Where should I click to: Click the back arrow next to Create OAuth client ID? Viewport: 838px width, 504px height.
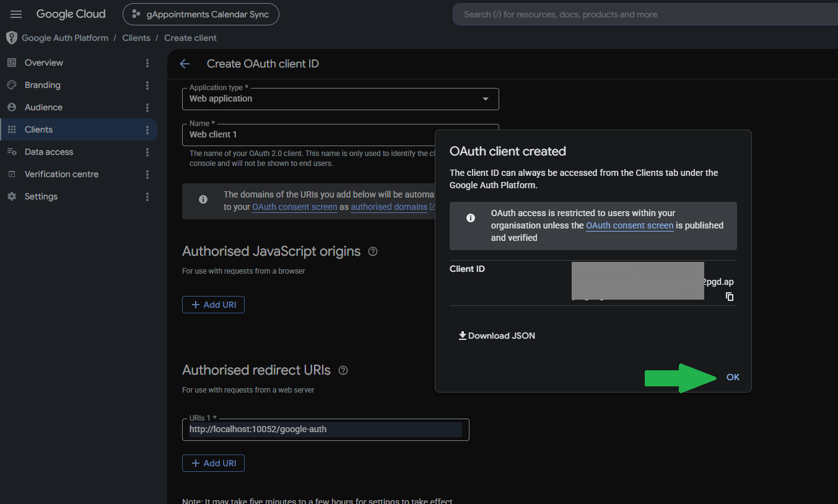(185, 64)
